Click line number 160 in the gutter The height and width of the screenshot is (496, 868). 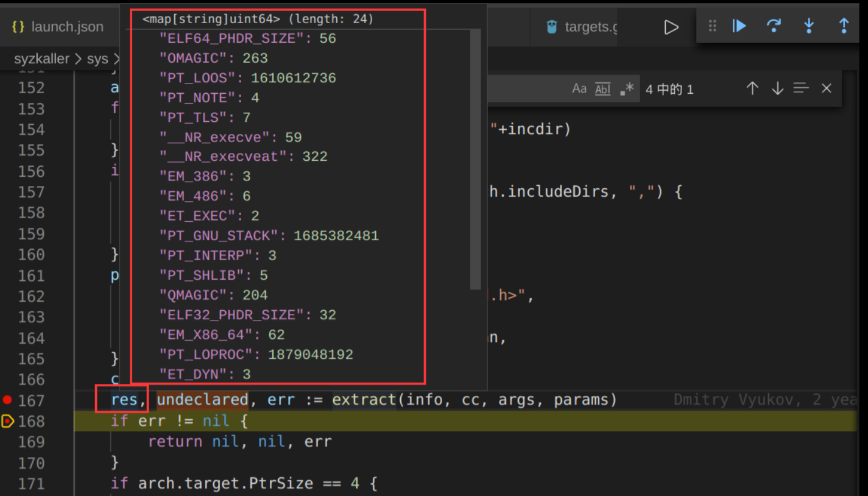[x=31, y=255]
